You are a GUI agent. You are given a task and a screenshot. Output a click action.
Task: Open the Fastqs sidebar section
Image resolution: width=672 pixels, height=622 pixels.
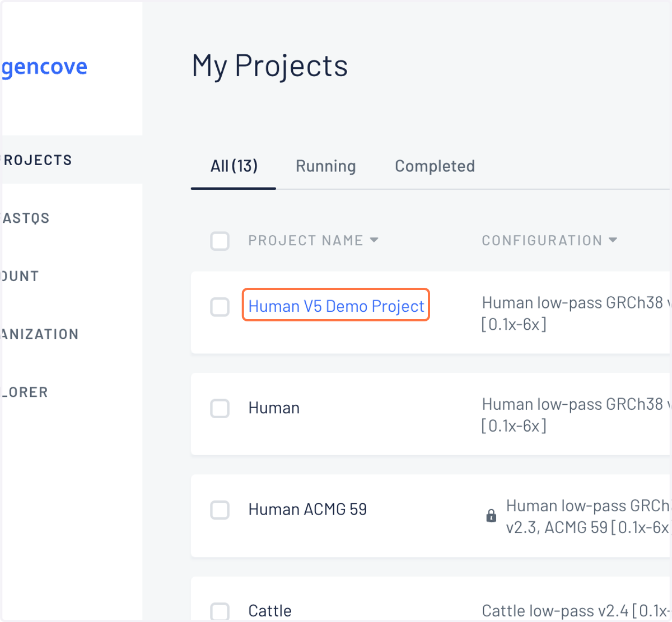[x=26, y=218]
